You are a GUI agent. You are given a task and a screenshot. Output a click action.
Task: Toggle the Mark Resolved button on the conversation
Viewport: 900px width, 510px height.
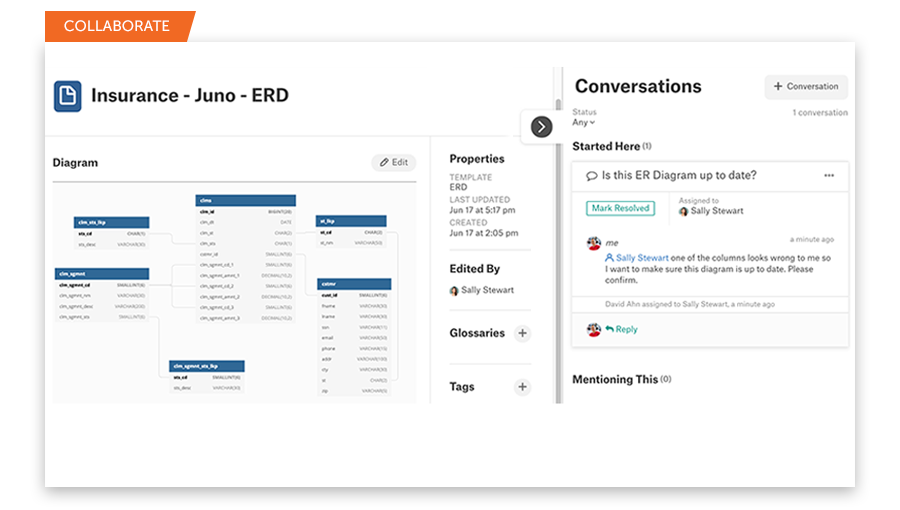click(x=620, y=208)
